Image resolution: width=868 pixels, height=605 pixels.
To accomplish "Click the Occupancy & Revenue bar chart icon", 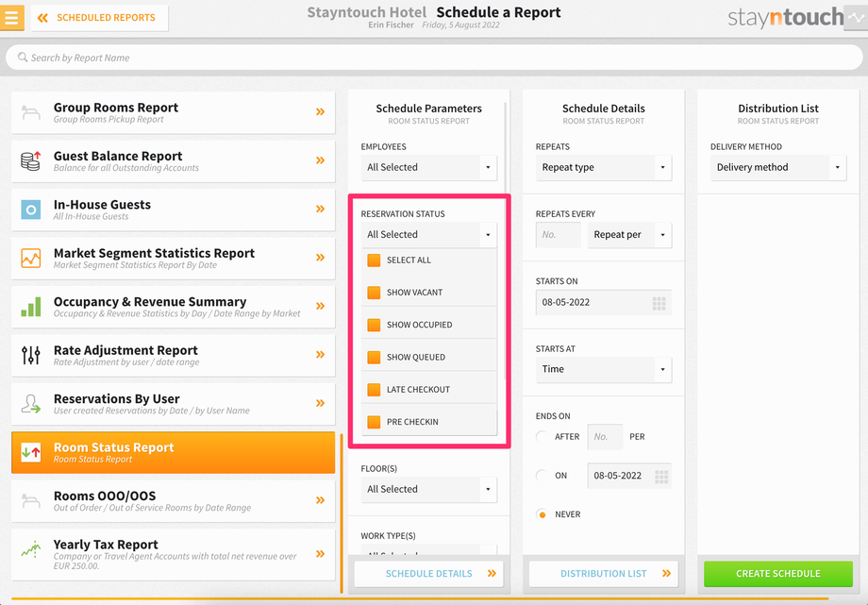I will pos(31,307).
